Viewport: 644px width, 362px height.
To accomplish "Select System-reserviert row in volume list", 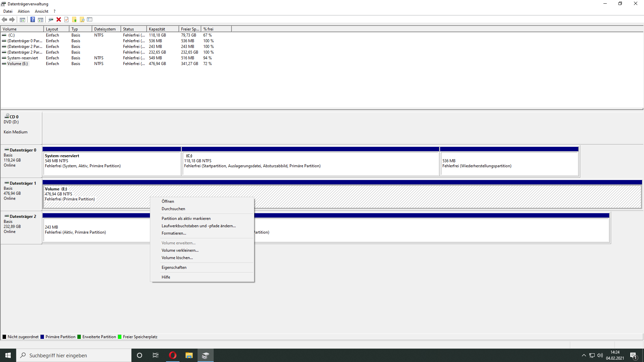I will (x=23, y=58).
